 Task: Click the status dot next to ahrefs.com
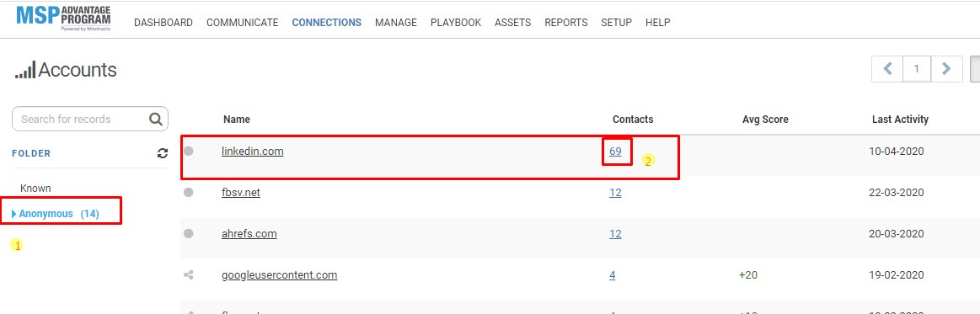(x=189, y=233)
